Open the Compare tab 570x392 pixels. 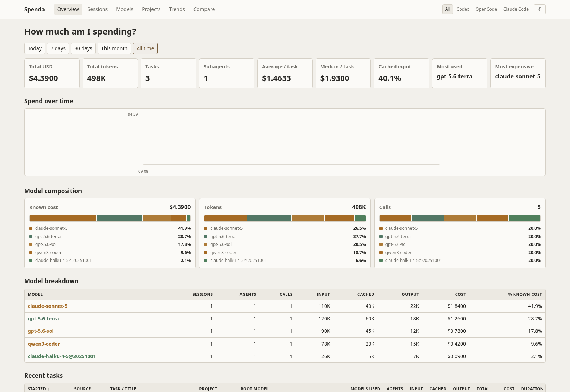(204, 9)
